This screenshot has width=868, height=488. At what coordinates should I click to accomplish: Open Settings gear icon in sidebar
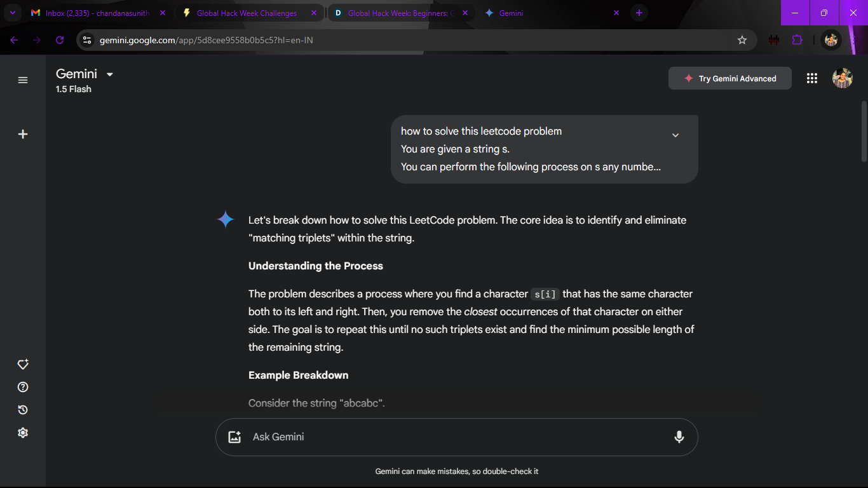coord(23,433)
